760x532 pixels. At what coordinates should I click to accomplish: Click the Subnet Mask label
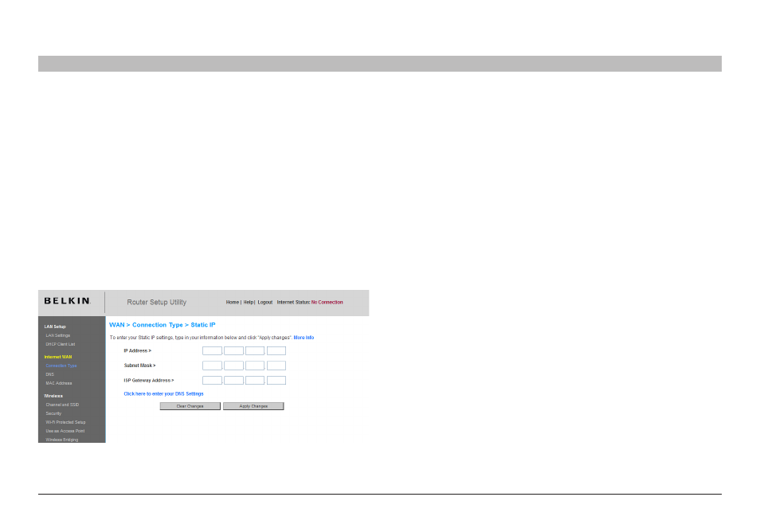[139, 366]
